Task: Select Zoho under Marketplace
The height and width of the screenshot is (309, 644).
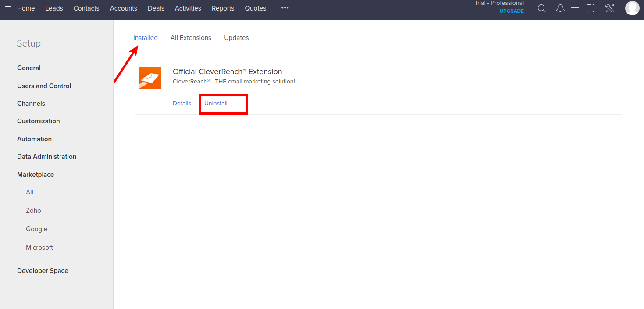Action: (x=33, y=211)
